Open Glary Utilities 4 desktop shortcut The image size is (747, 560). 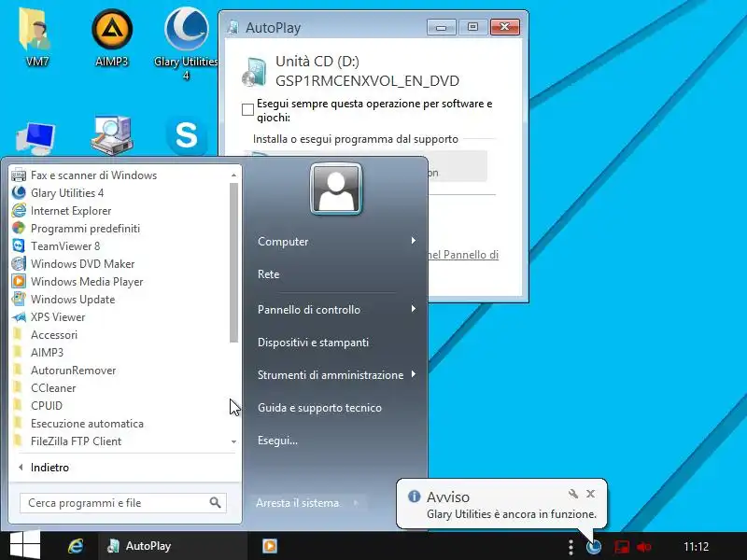click(186, 43)
